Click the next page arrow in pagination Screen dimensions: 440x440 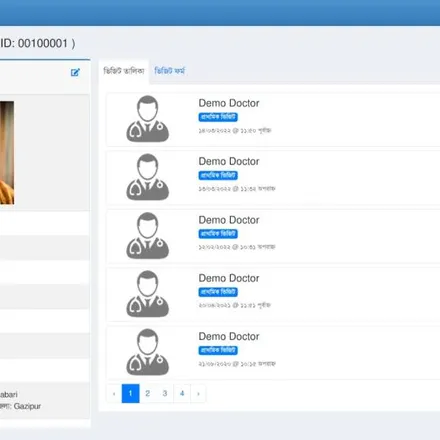point(198,393)
